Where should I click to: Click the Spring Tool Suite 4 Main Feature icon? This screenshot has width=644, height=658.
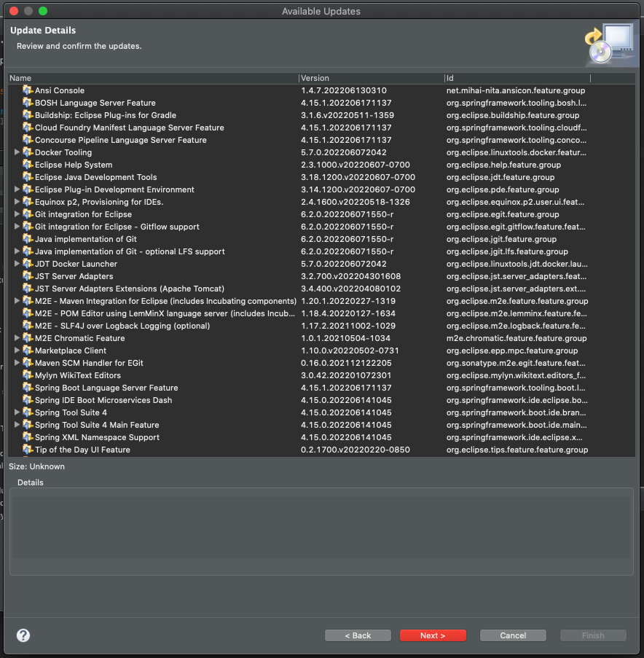[28, 425]
